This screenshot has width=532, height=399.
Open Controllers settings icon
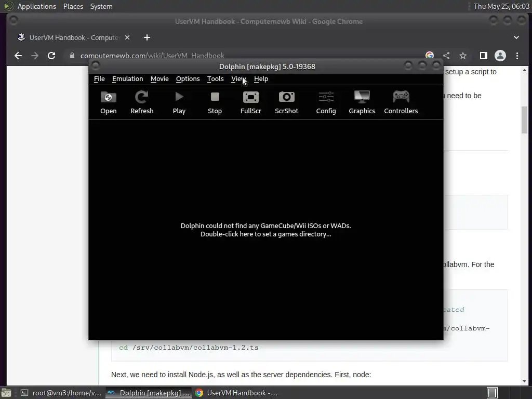pos(401,103)
